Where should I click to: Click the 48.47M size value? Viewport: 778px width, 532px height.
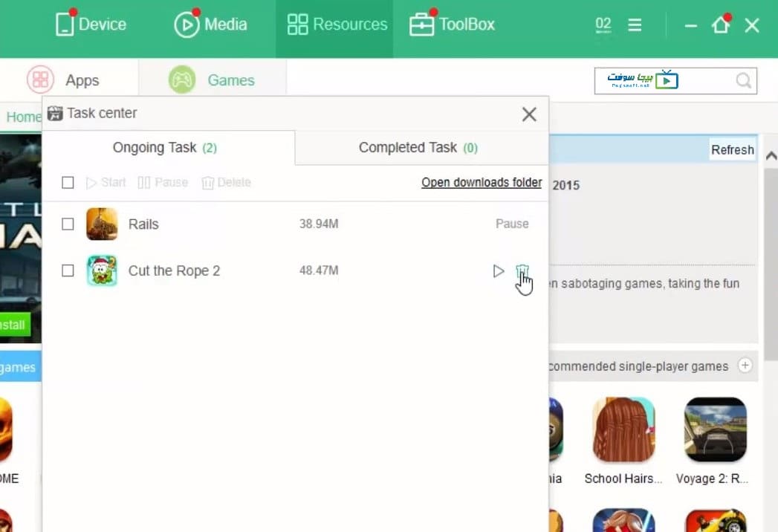point(319,270)
